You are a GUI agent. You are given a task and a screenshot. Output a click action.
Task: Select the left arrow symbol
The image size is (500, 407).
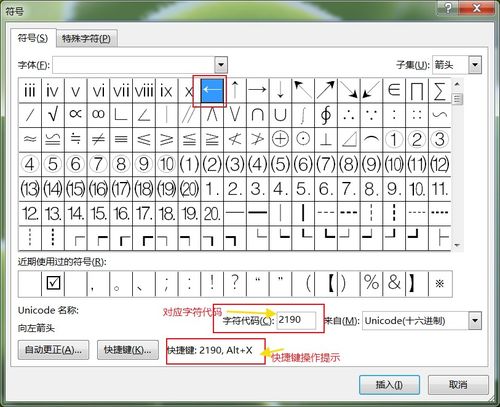click(x=212, y=90)
